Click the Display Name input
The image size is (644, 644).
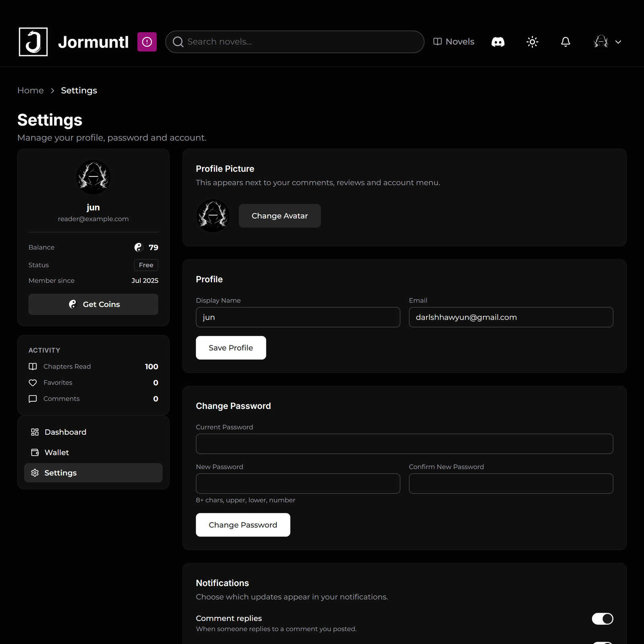[x=298, y=317]
